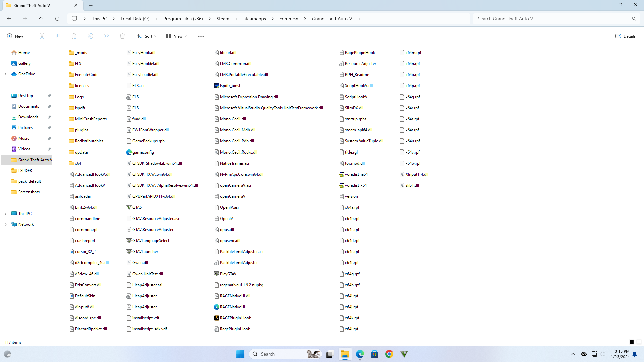Viewport: 644px width, 362px height.
Task: Expand the This PC tree node
Action: pyautogui.click(x=6, y=214)
